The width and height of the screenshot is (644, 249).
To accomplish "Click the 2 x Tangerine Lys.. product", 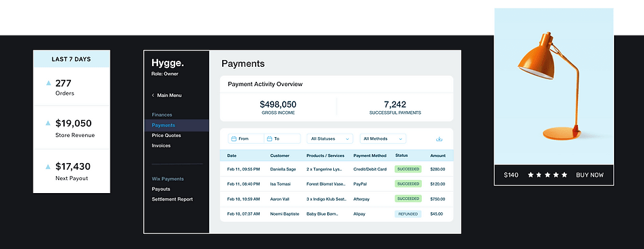I will (x=324, y=169).
